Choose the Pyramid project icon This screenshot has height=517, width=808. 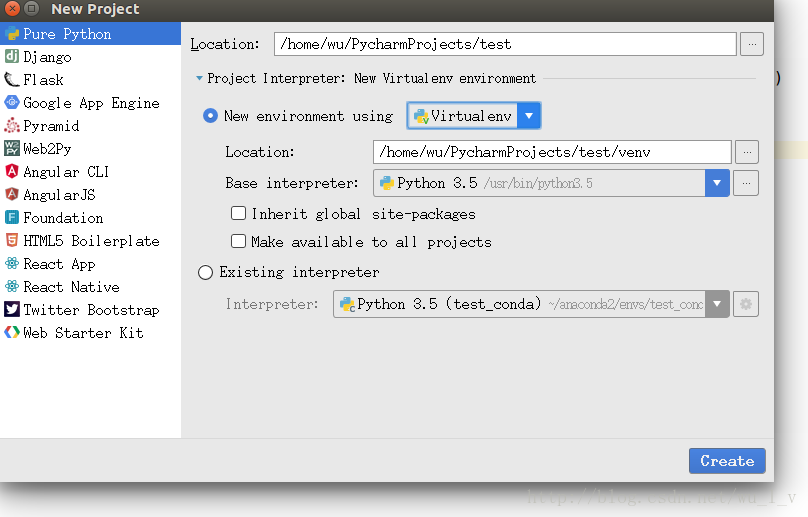point(12,126)
